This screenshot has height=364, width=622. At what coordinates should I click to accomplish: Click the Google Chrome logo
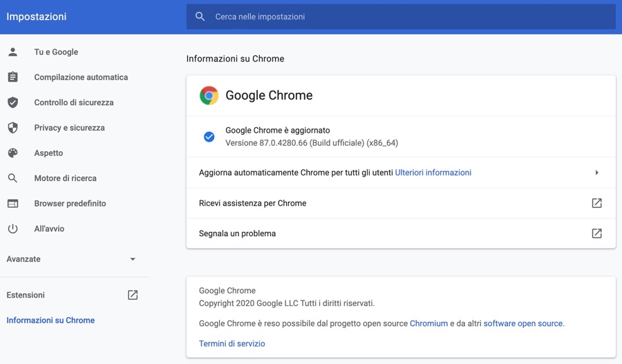coord(209,95)
